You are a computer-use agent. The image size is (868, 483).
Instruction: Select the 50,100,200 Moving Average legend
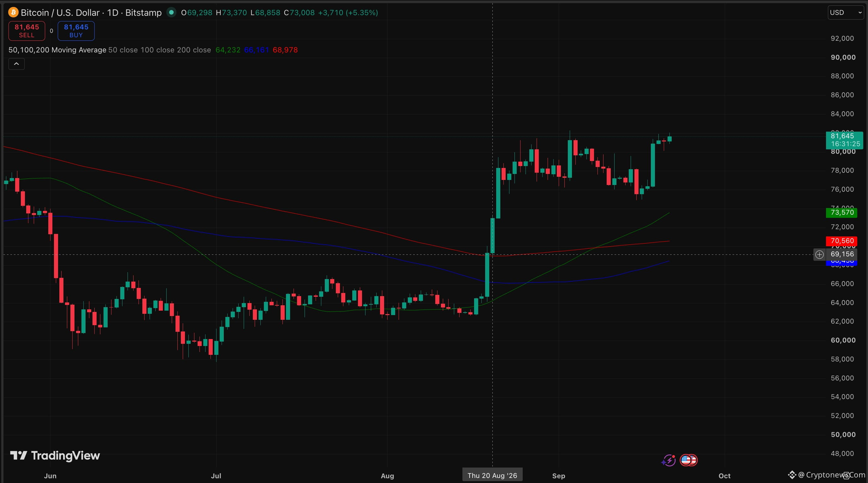pos(57,50)
